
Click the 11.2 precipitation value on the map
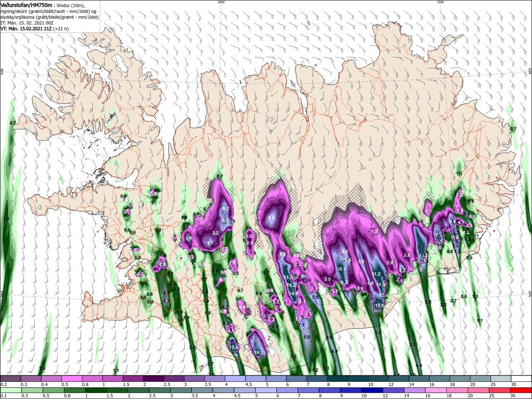(x=377, y=274)
